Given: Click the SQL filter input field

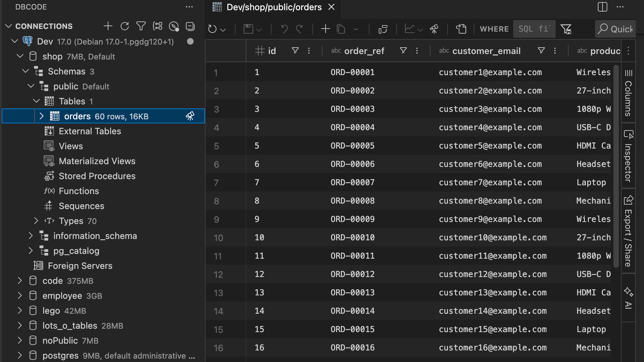Looking at the screenshot, I should [x=534, y=29].
